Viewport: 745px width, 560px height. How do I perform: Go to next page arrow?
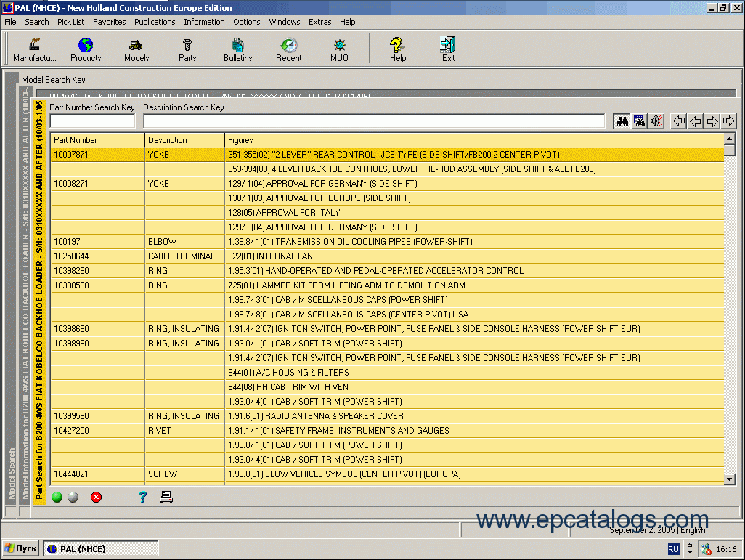pyautogui.click(x=712, y=121)
